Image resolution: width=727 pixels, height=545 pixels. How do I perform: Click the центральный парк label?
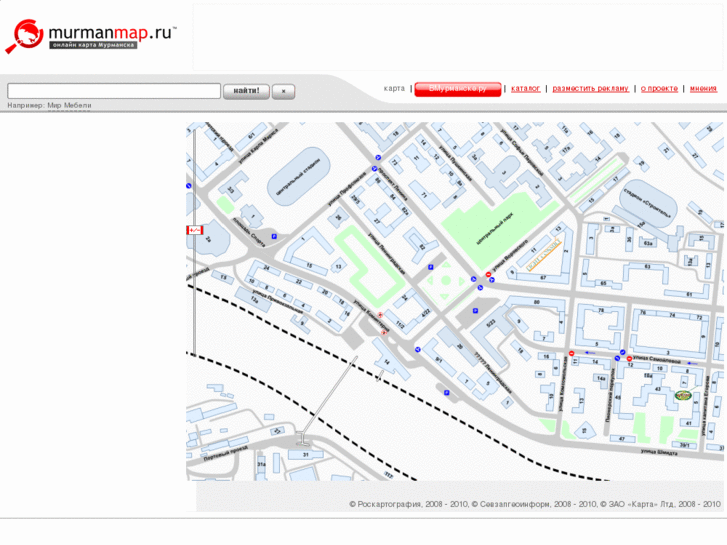pos(495,229)
